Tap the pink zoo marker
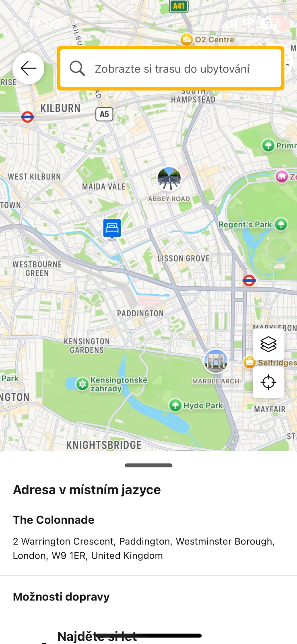This screenshot has height=644, width=297. [282, 176]
